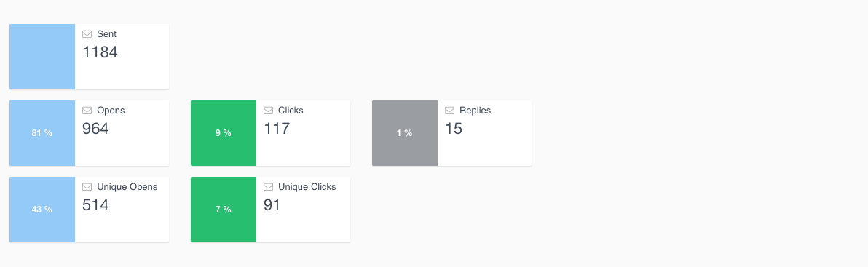Click the gray 1 % replies block

pos(405,132)
